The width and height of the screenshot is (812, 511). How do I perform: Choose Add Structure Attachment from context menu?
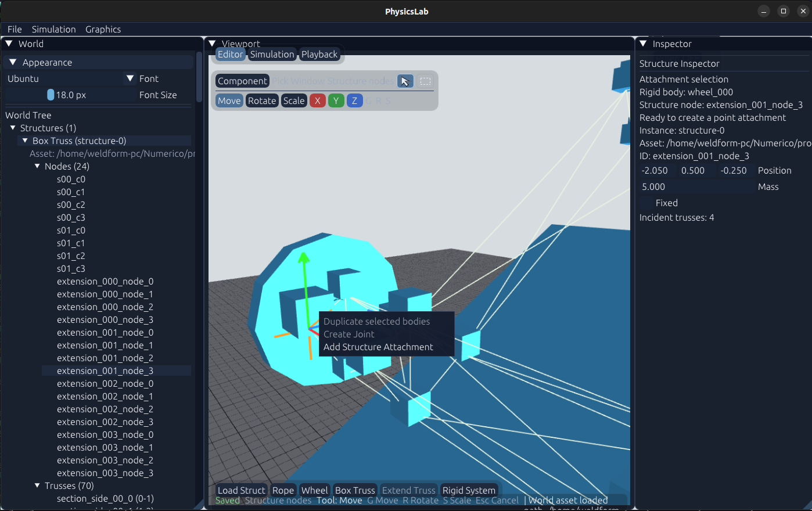[378, 347]
